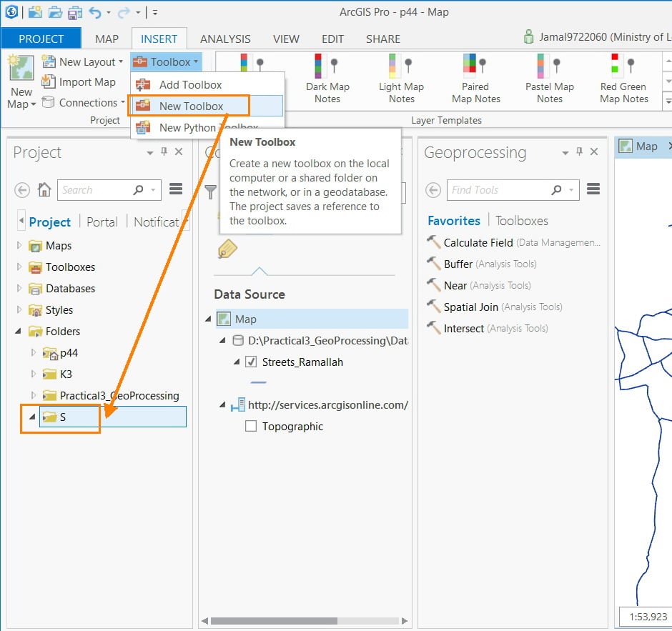Choose Add Toolbox from the menu
Image resolution: width=672 pixels, height=631 pixels.
point(190,85)
